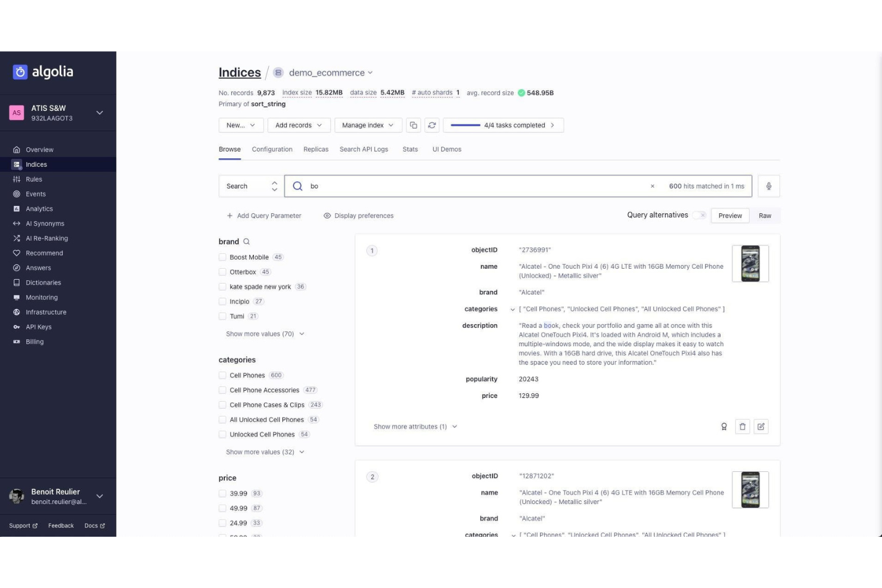Check the 39.99 price checkbox
The image size is (882, 588).
pos(222,493)
